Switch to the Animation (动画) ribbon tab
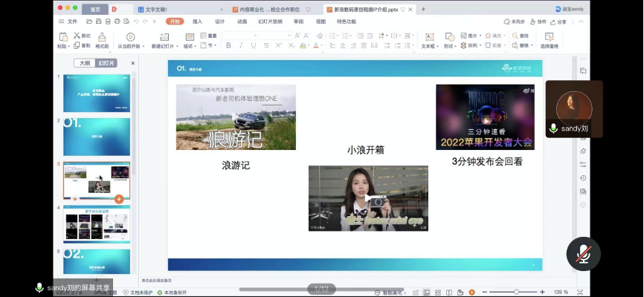The image size is (644, 297). (242, 22)
